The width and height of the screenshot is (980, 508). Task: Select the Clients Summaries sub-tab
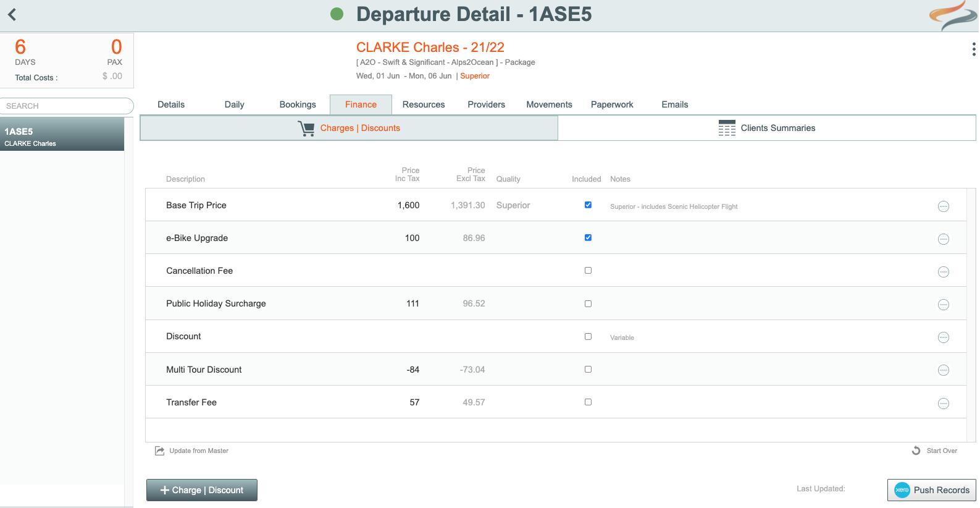767,128
